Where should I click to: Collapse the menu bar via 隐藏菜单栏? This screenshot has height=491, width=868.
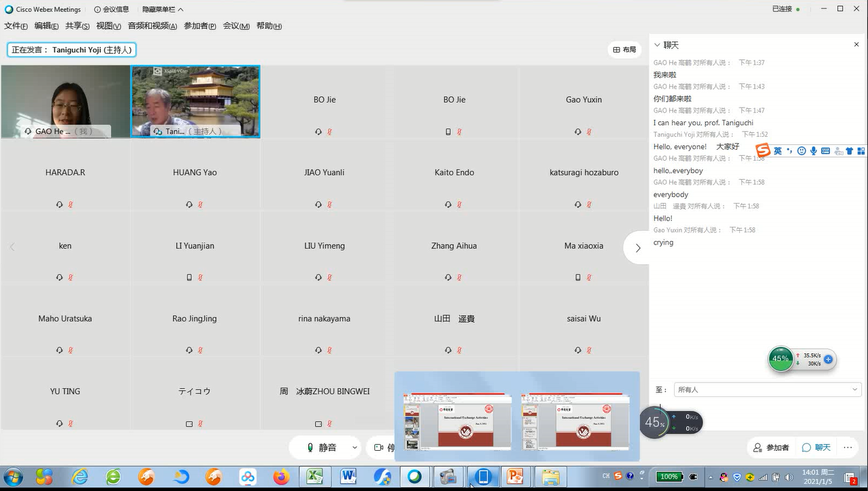point(163,10)
